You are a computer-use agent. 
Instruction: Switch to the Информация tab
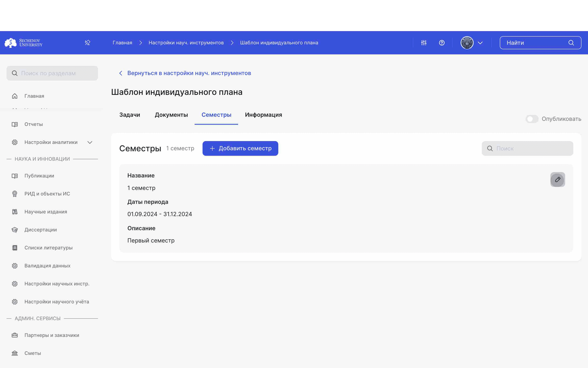coord(263,115)
